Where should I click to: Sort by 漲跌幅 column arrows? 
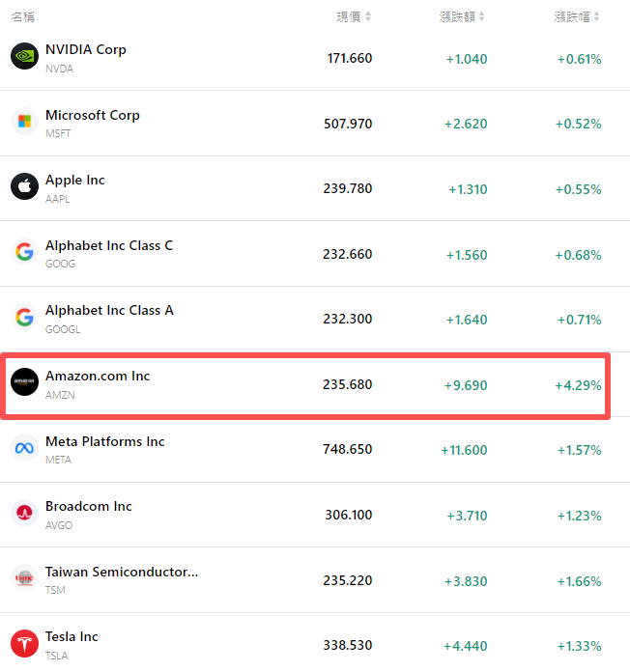597,16
